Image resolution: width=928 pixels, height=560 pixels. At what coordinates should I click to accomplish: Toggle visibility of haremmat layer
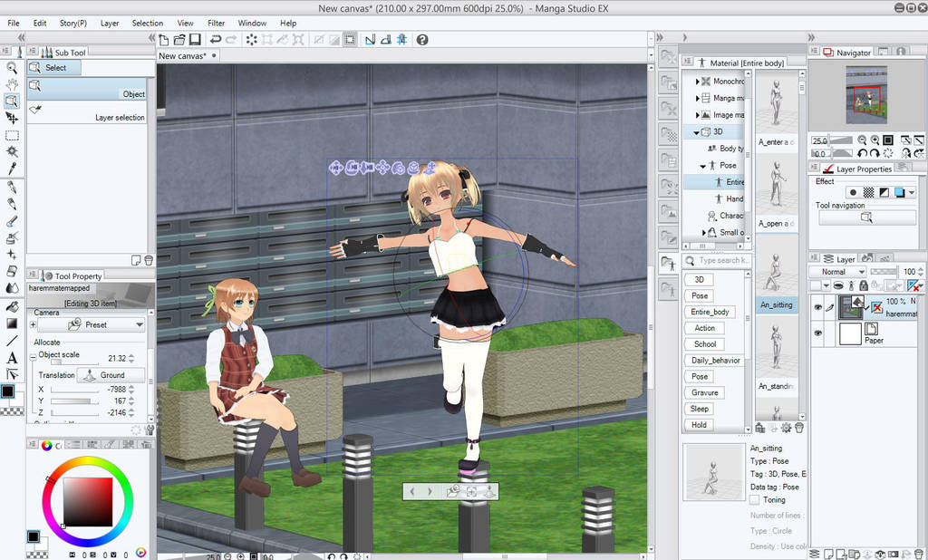tap(818, 307)
